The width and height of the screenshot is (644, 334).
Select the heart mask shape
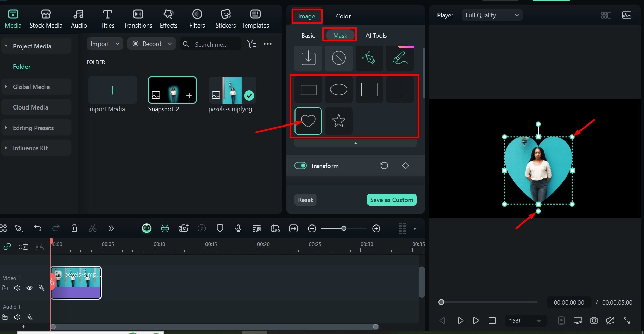[308, 121]
